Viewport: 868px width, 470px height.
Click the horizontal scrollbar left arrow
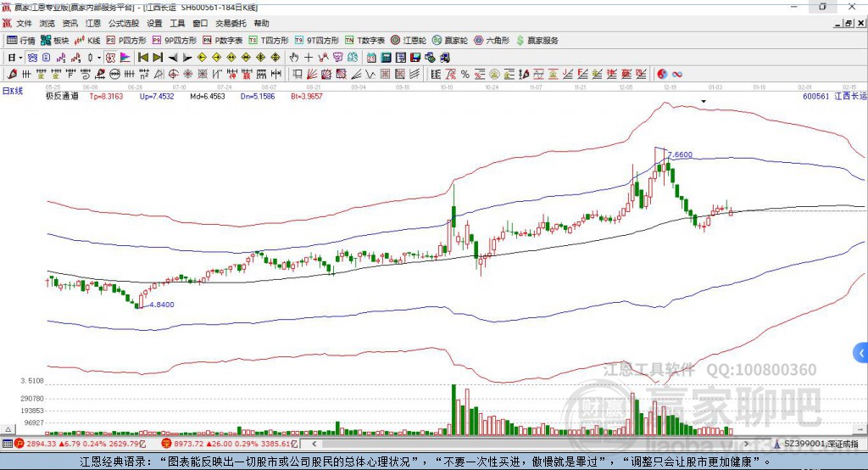point(314,444)
